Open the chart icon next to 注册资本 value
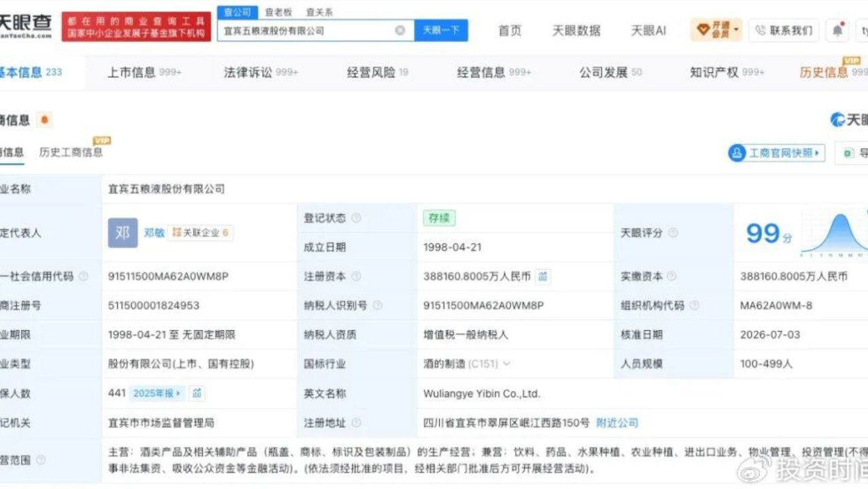This screenshot has height=489, width=868. click(x=542, y=276)
